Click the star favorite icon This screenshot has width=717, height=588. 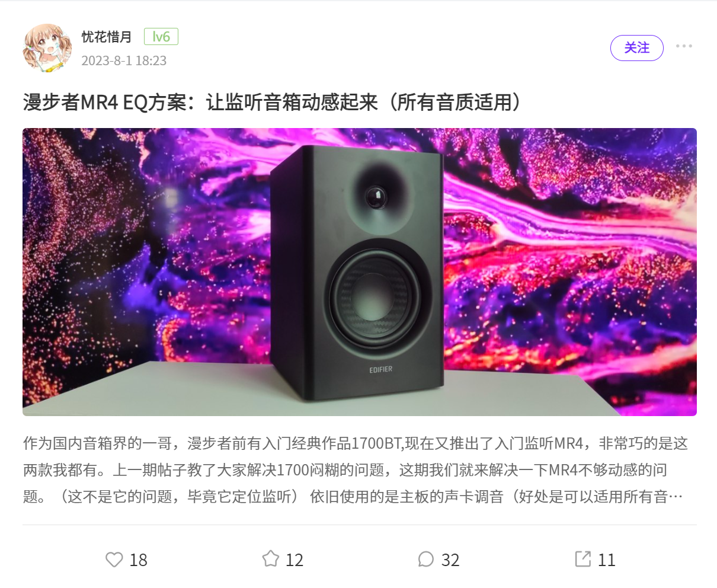coord(271,559)
